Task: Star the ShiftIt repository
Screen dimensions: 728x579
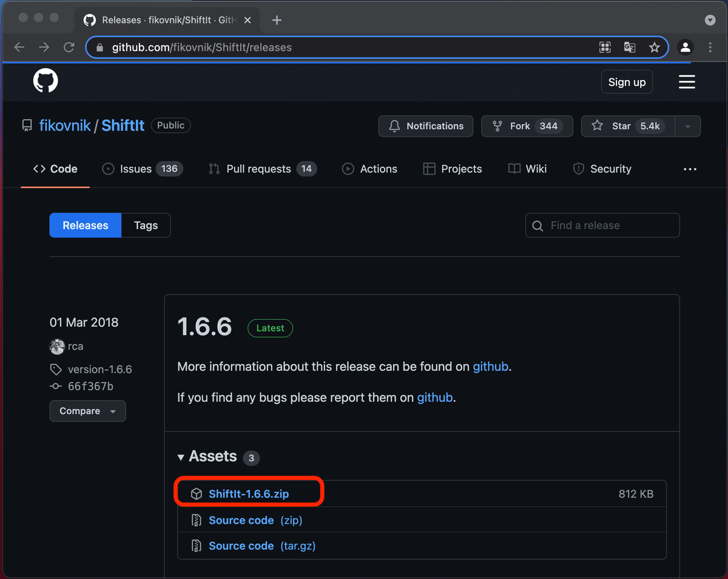Action: click(x=628, y=126)
